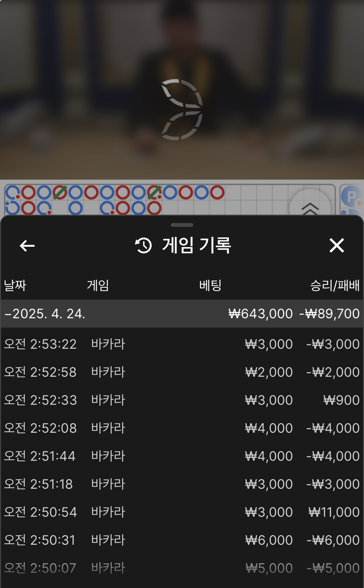Image resolution: width=364 pixels, height=588 pixels.
Task: Open the 2:51:18 baccarat record
Action: pyautogui.click(x=182, y=484)
